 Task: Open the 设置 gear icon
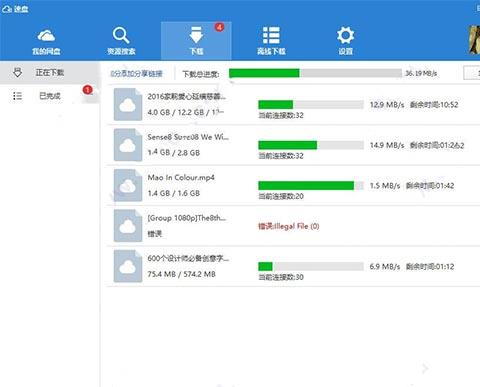345,35
